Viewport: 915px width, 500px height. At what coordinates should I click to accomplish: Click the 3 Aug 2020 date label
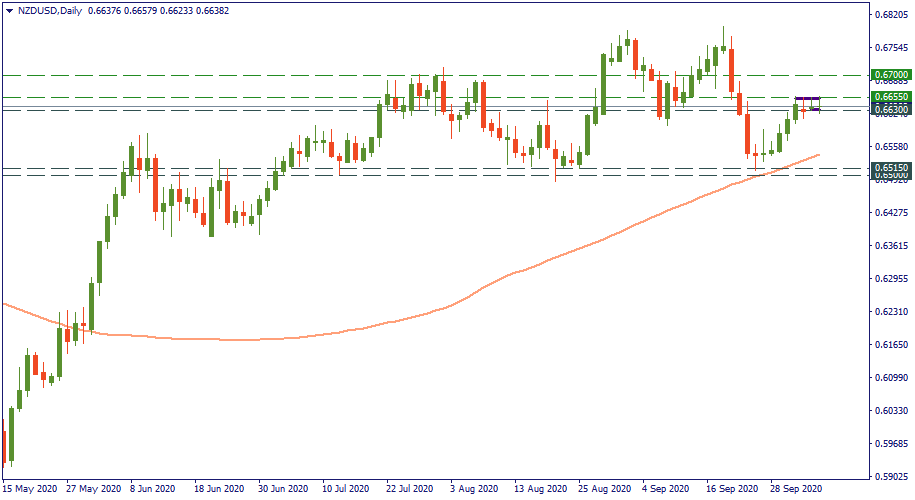point(473,490)
